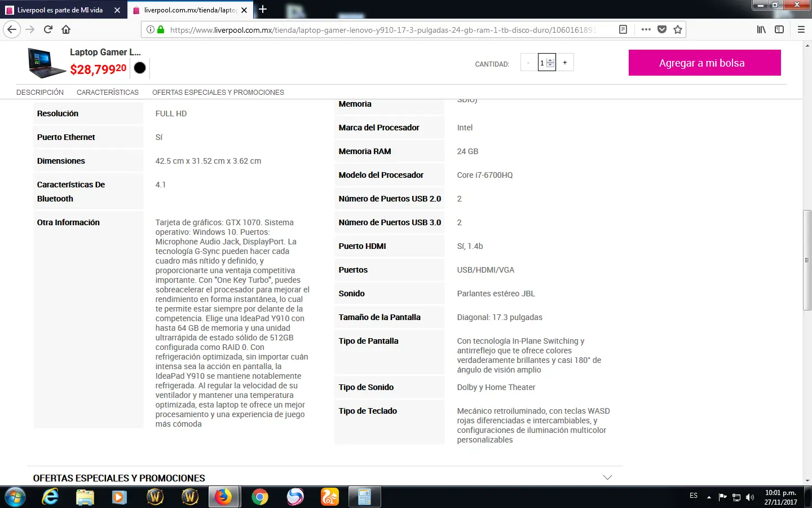Open the volume speaker tray icon
The width and height of the screenshot is (812, 508).
(x=750, y=497)
